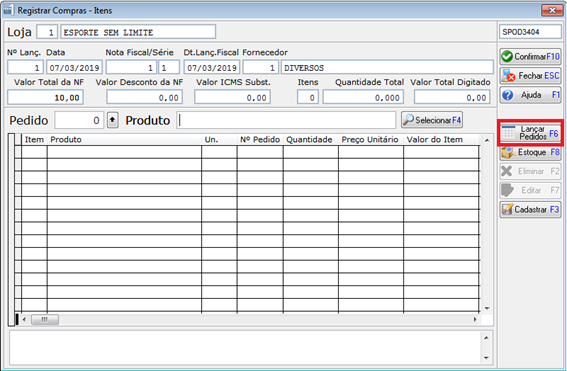The width and height of the screenshot is (567, 371).
Task: Close the Registrar Compras - Itens window
Action: point(552,10)
